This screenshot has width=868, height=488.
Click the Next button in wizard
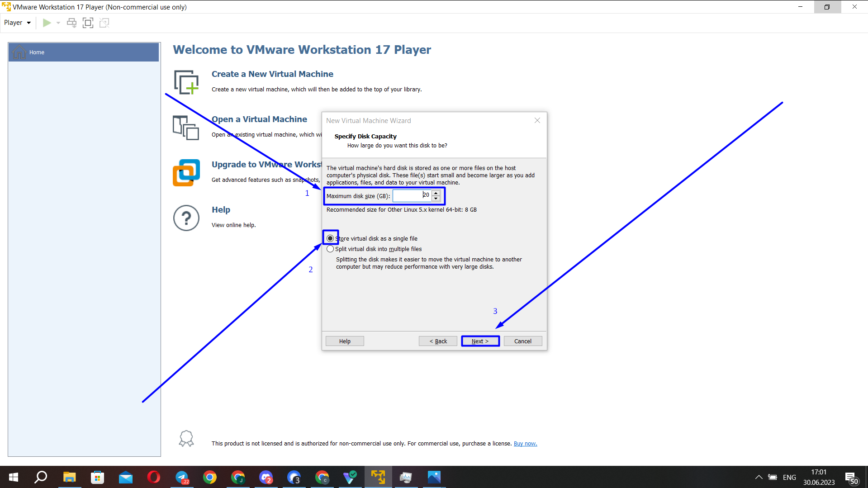coord(480,341)
